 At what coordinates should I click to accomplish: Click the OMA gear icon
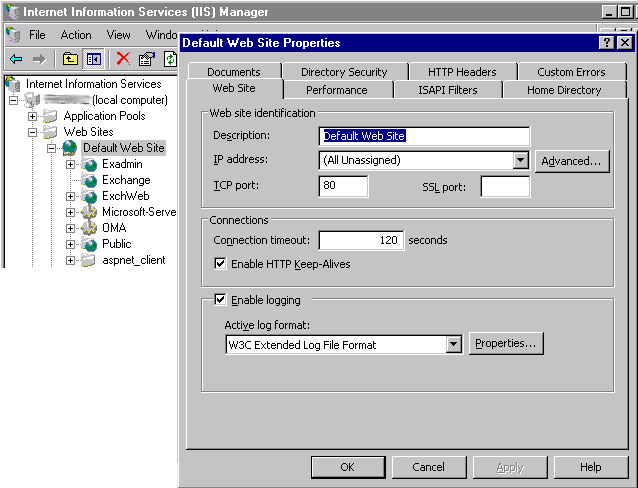[x=89, y=228]
